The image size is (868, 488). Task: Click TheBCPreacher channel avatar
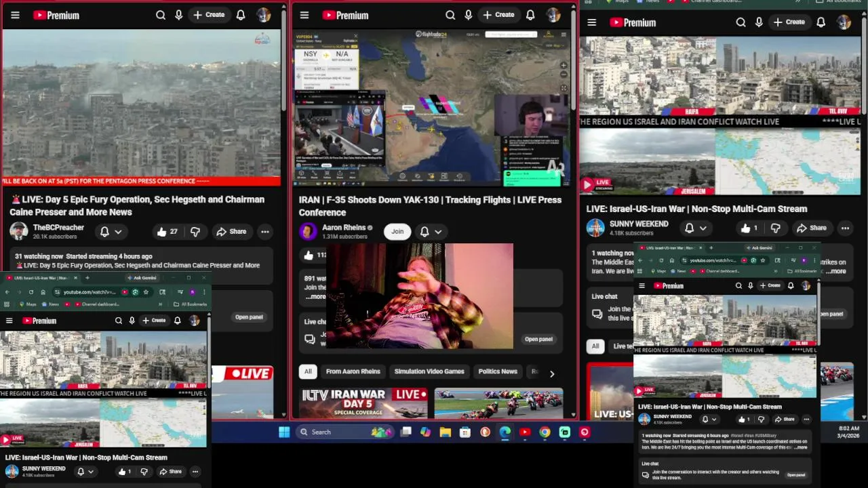pos(18,231)
